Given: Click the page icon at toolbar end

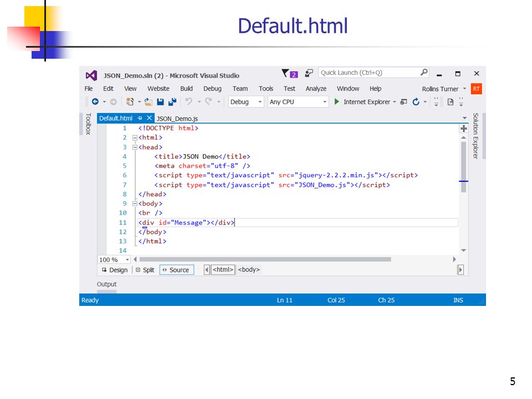Looking at the screenshot, I should point(450,102).
